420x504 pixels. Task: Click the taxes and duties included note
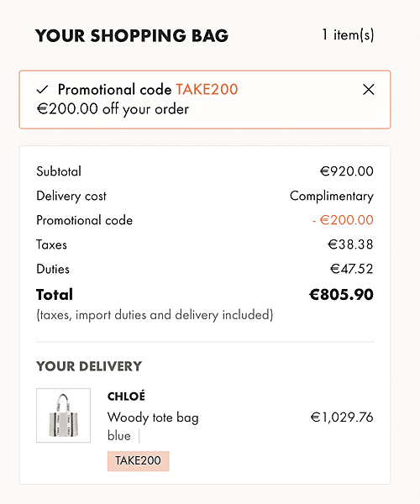pyautogui.click(x=155, y=315)
